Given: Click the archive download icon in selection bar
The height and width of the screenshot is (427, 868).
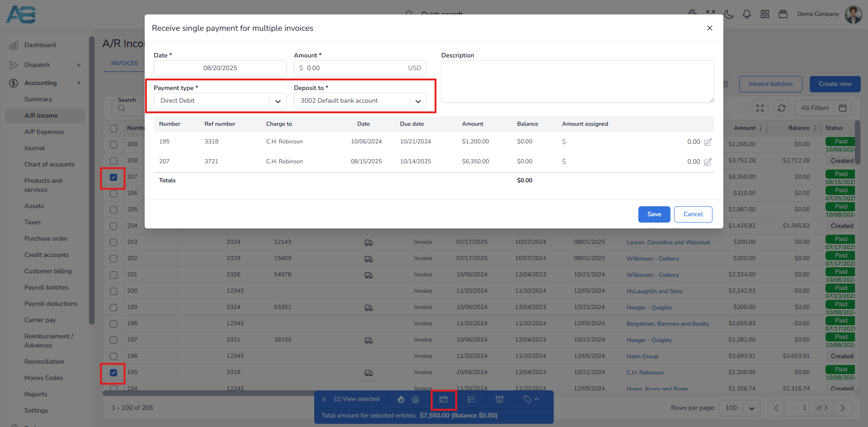Looking at the screenshot, I should coord(500,399).
